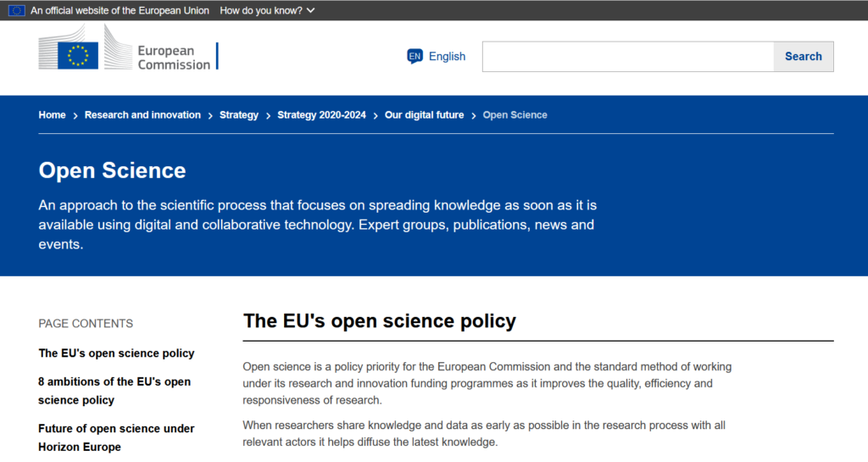The width and height of the screenshot is (868, 462).
Task: Navigate to Strategy breadcrumb
Action: click(x=238, y=115)
